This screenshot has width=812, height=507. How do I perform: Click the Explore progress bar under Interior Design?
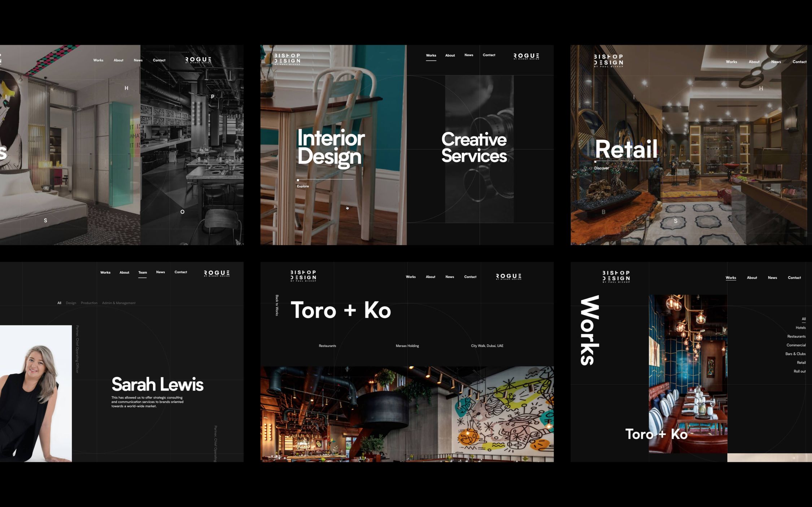pyautogui.click(x=324, y=180)
